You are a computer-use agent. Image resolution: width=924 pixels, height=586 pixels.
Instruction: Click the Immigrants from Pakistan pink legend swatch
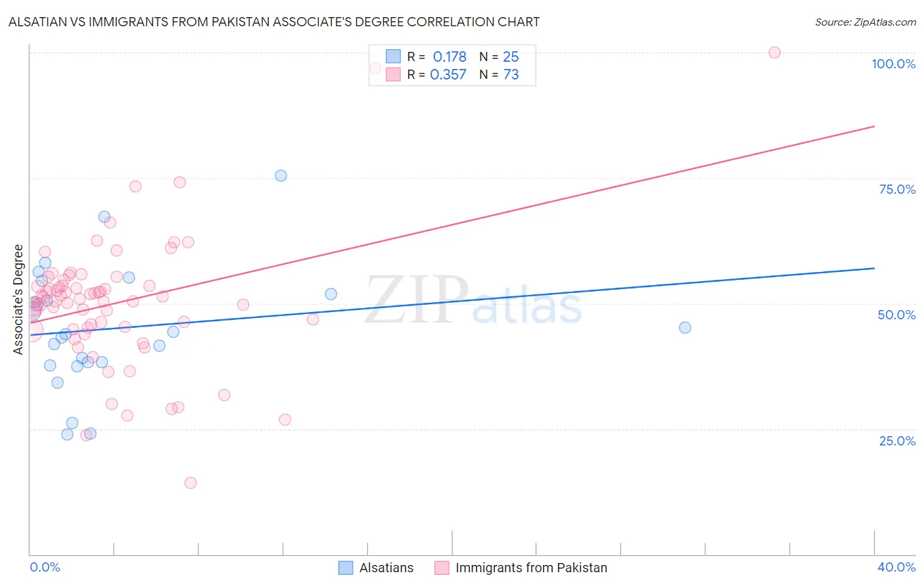442,568
